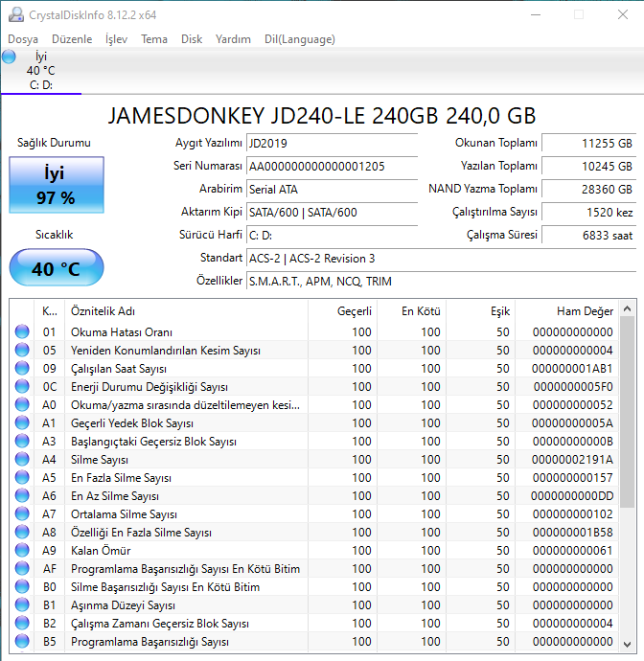Click the Çalışma Süresi 6833 saat value
This screenshot has height=661, width=644.
588,236
